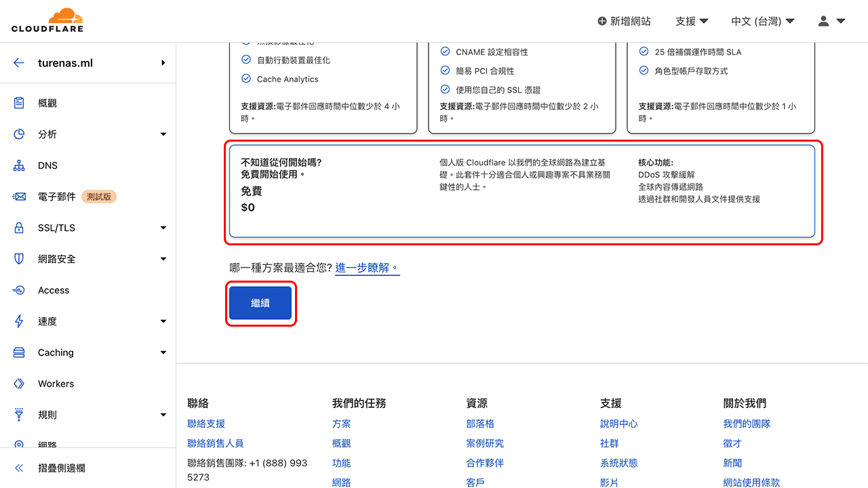
Task: Expand the turenas.ml site switcher
Action: 163,62
